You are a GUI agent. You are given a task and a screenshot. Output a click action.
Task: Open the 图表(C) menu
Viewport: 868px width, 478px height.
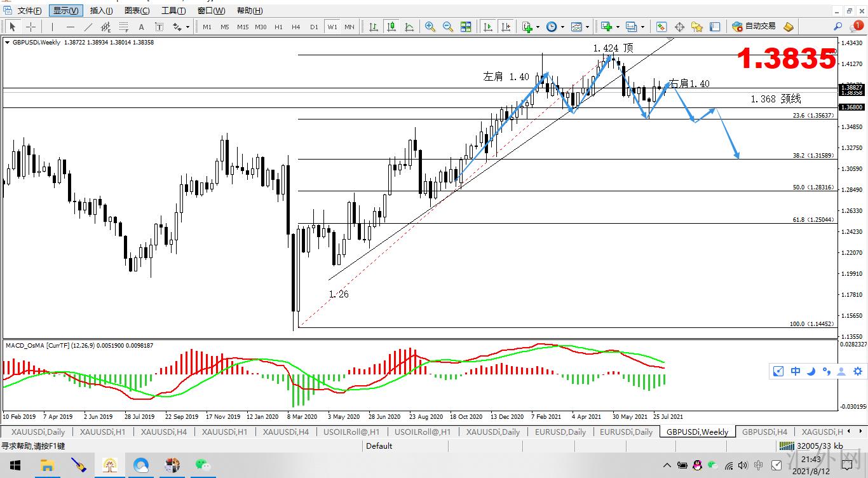pyautogui.click(x=137, y=11)
